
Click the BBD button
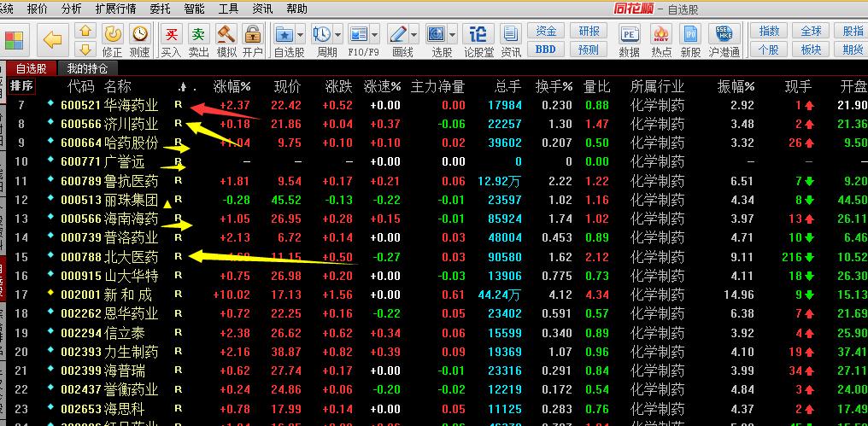click(x=546, y=50)
